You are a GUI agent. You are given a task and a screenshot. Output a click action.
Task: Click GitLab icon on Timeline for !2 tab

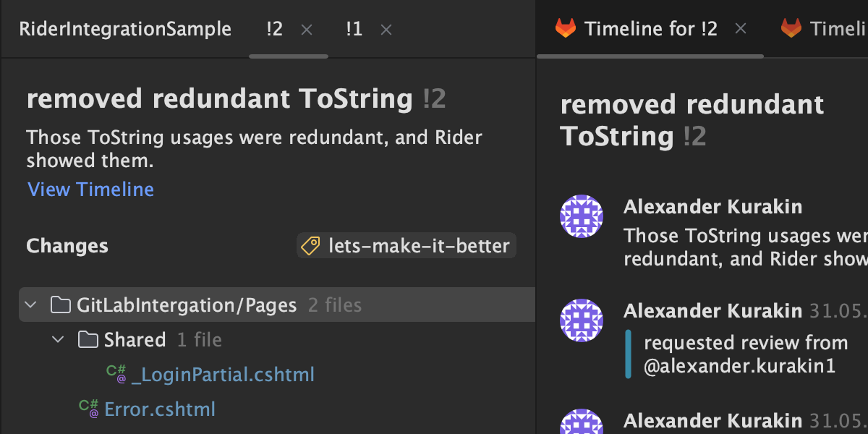pos(566,29)
